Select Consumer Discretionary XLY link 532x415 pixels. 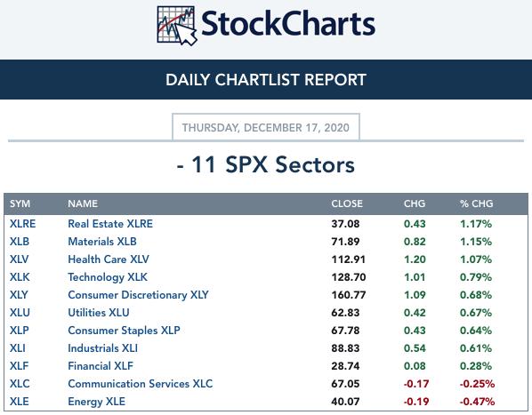click(138, 295)
